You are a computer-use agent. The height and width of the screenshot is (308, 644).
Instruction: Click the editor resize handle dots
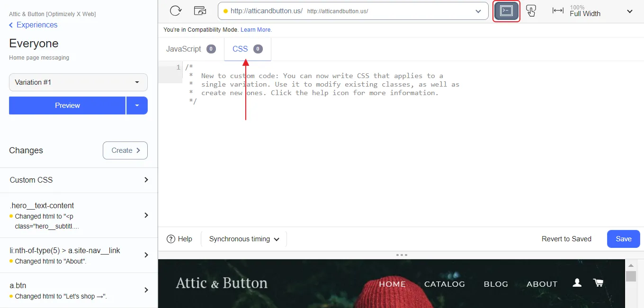click(402, 255)
